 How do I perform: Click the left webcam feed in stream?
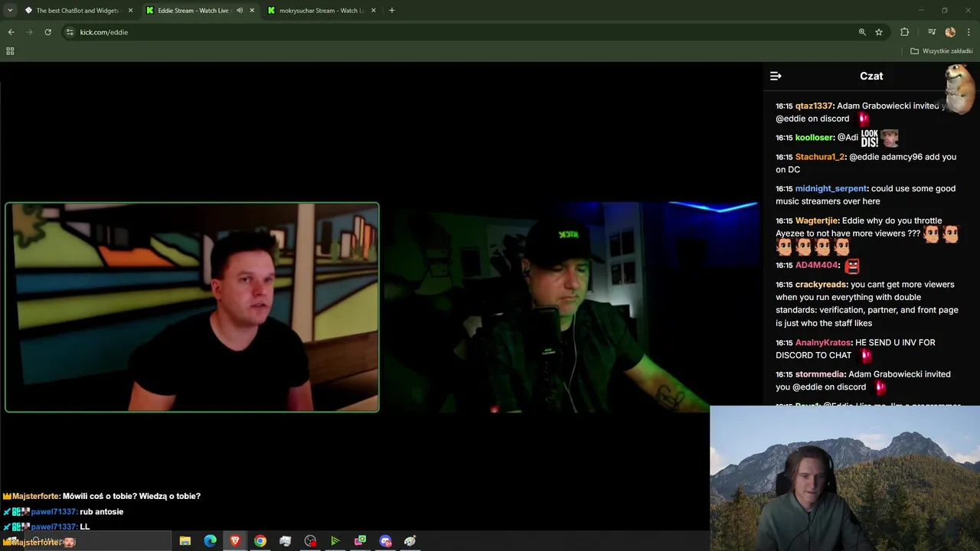192,308
